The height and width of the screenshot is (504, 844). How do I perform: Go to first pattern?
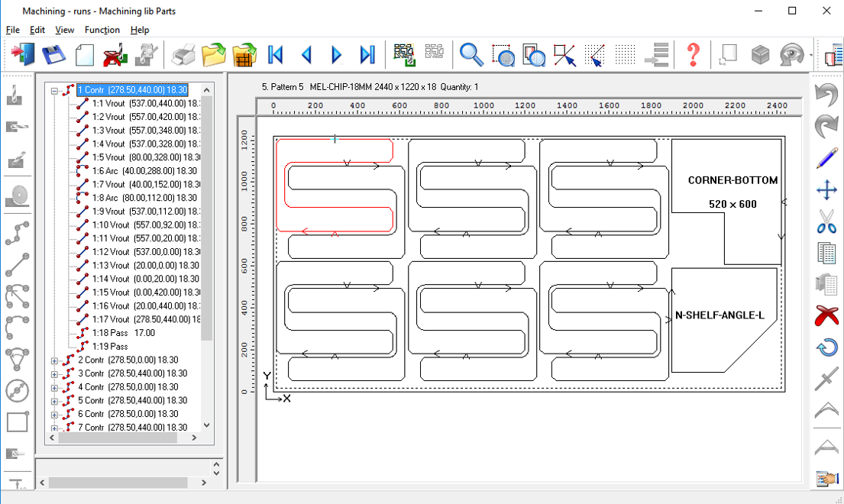(x=275, y=54)
